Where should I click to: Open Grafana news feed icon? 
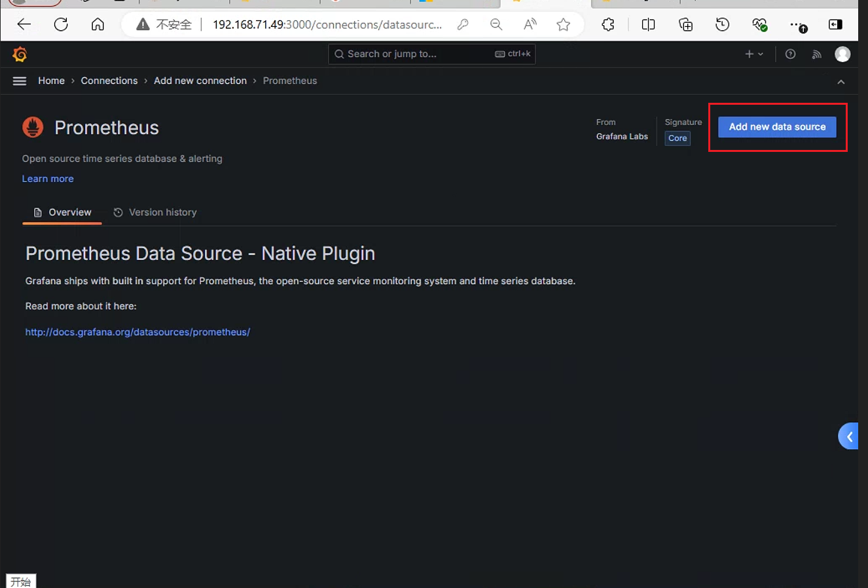[816, 54]
